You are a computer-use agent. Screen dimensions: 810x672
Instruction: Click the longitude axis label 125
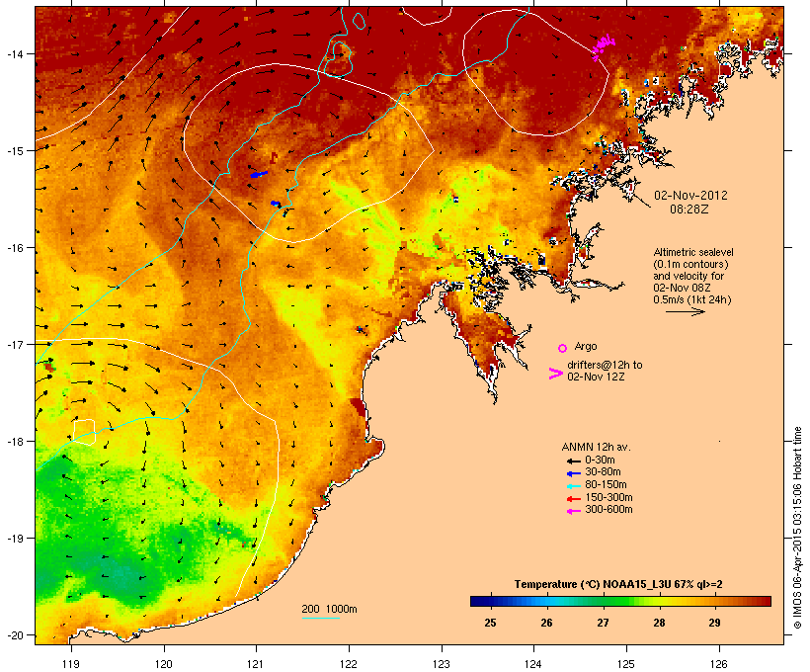[x=626, y=664]
